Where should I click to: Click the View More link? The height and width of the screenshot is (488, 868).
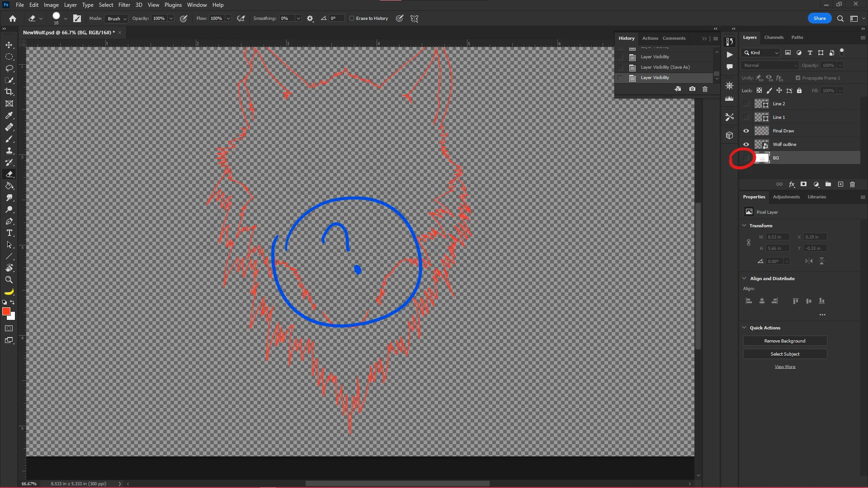[x=785, y=367]
